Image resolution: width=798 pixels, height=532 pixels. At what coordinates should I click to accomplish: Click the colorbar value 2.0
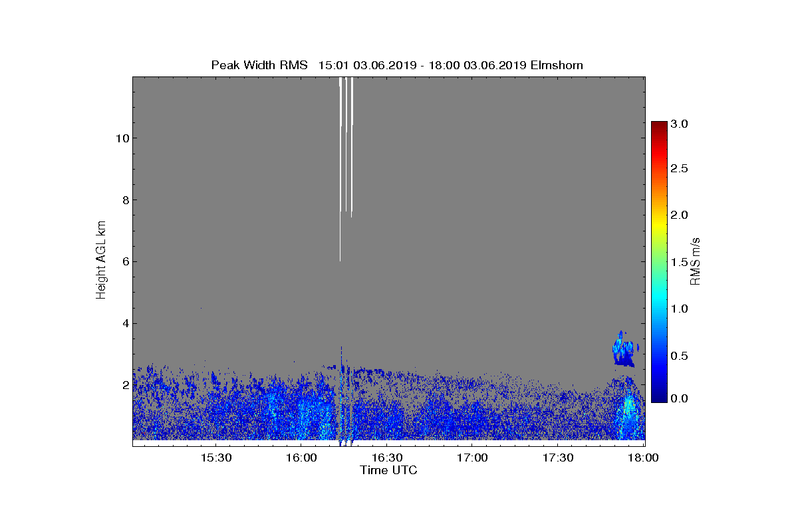point(679,215)
